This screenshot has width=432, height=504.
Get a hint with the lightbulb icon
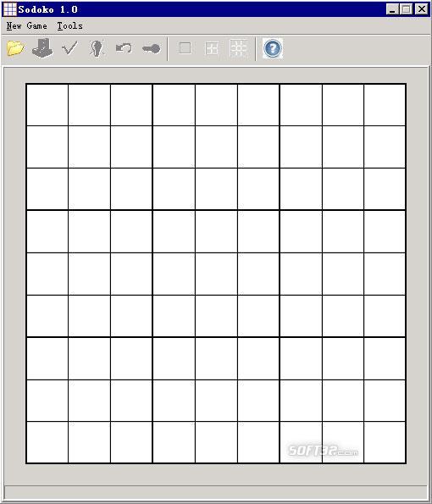tap(97, 48)
